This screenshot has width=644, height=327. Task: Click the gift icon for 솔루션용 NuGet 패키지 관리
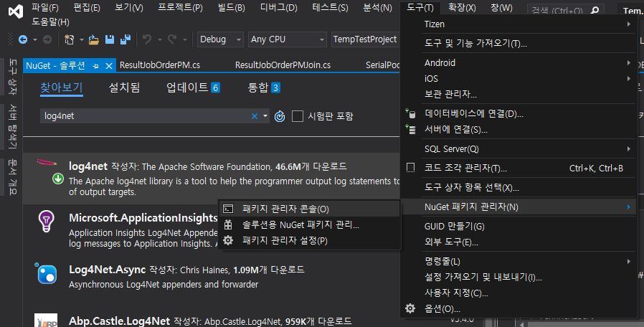228,224
